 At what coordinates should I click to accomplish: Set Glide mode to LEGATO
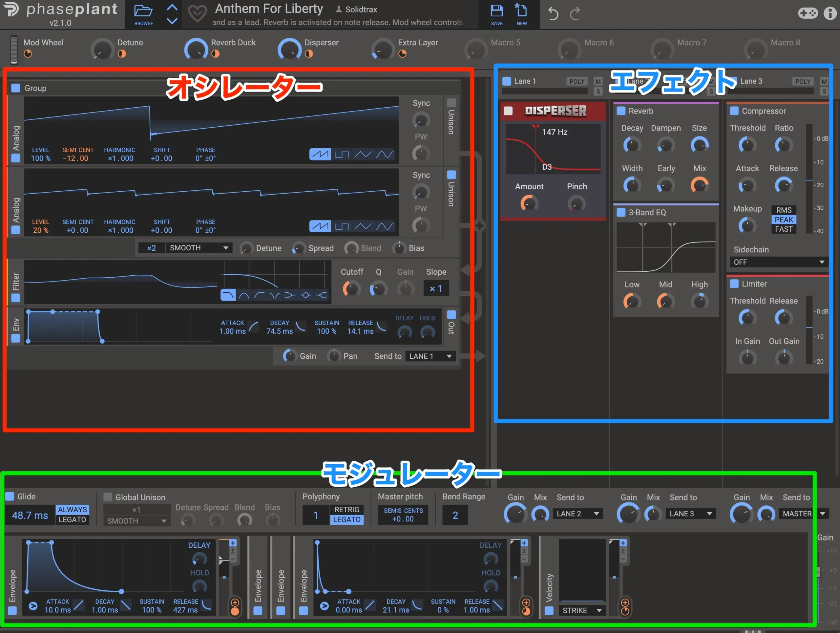point(72,519)
